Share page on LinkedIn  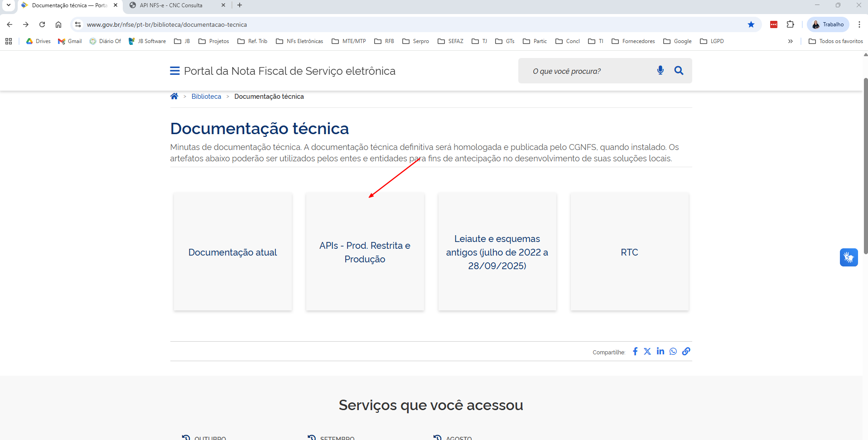pos(660,351)
